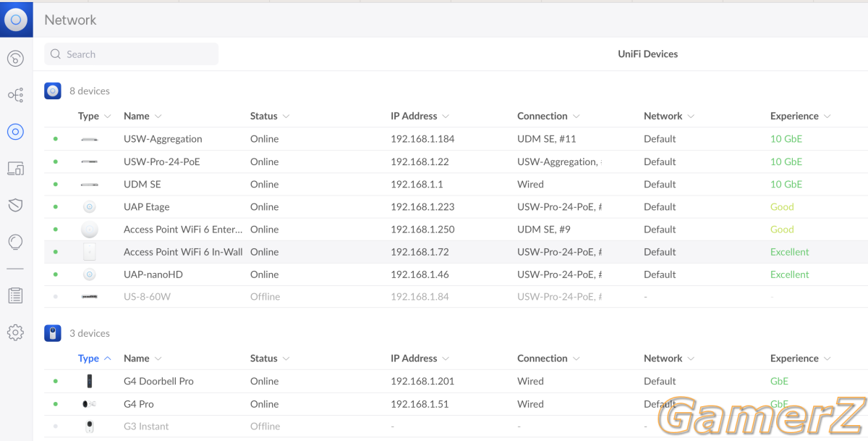This screenshot has width=868, height=441.
Task: Open the UAP-nanoHD device name
Action: (x=153, y=274)
